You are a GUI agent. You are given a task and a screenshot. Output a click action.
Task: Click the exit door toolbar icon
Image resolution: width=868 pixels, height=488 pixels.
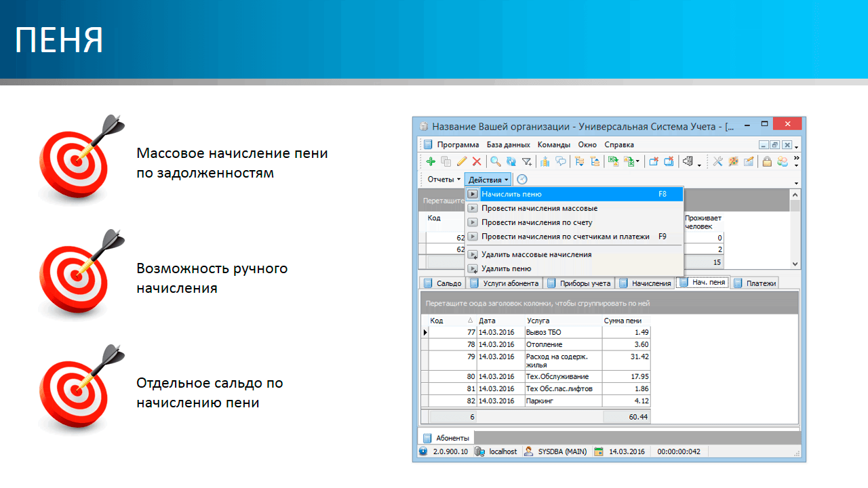688,161
